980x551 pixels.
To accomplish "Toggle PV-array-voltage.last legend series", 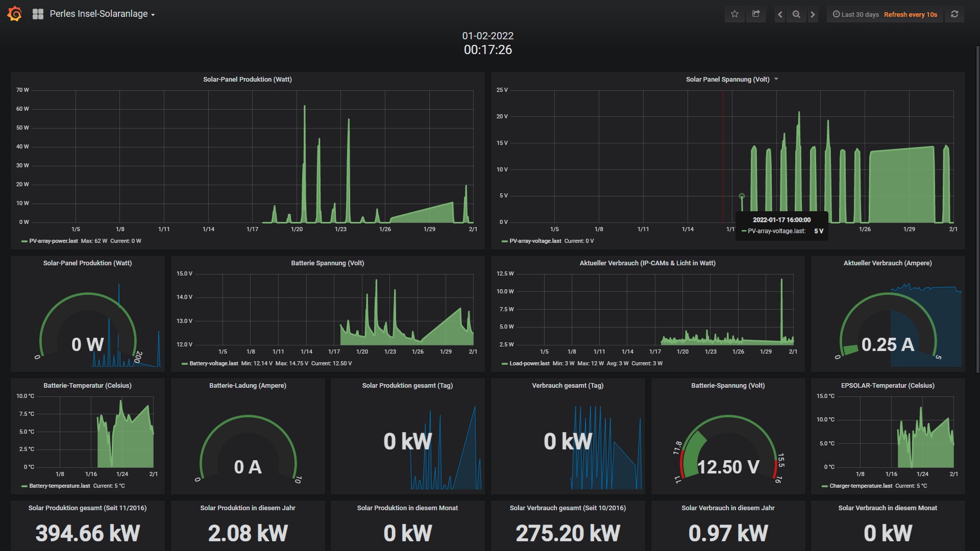I will (x=534, y=241).
